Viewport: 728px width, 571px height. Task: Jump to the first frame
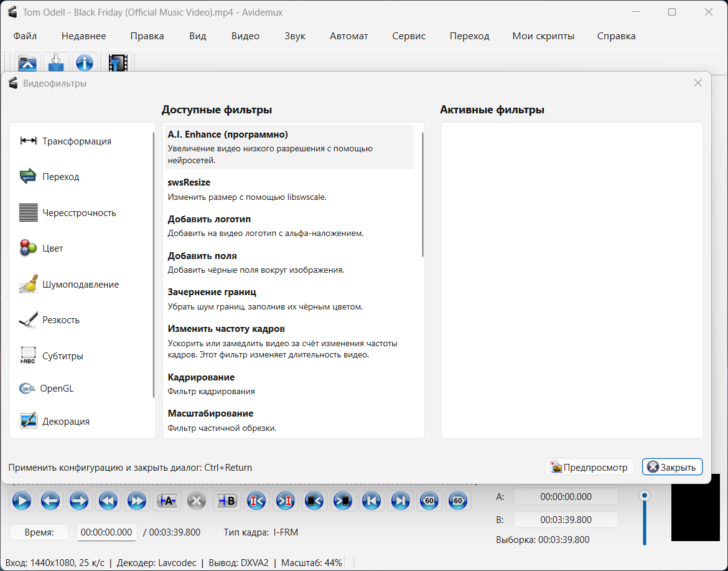click(x=371, y=501)
